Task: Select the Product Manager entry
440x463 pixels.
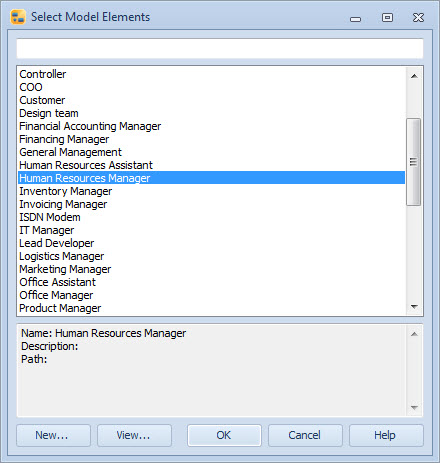Action: click(212, 308)
